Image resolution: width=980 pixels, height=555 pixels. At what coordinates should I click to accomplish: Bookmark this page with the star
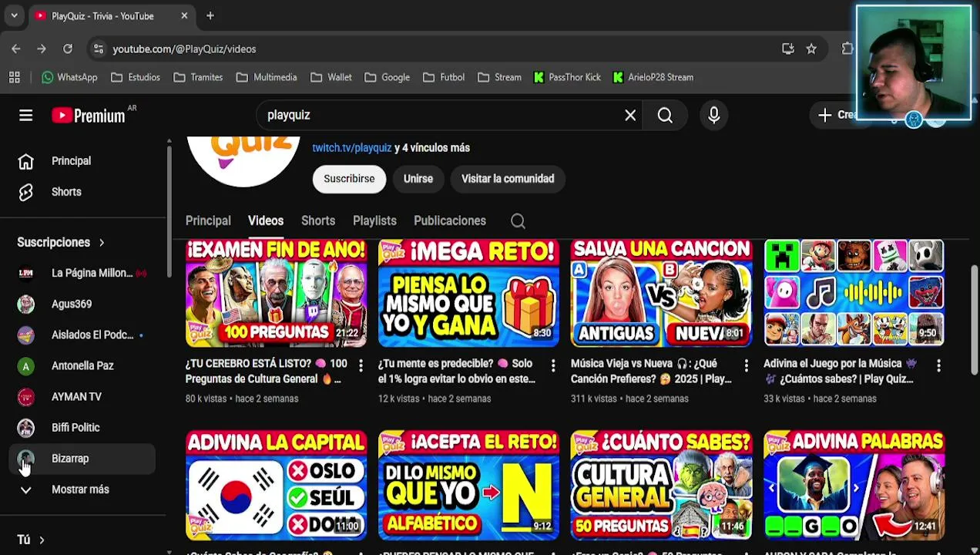[x=811, y=49]
